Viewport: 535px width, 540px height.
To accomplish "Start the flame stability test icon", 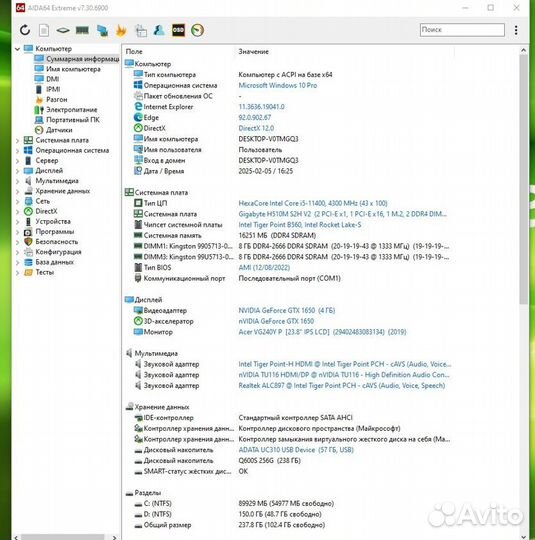I will tap(121, 30).
